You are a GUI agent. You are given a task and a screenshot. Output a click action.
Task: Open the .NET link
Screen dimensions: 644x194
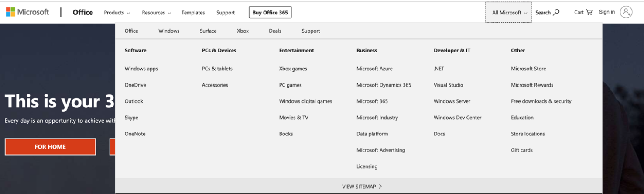click(439, 69)
